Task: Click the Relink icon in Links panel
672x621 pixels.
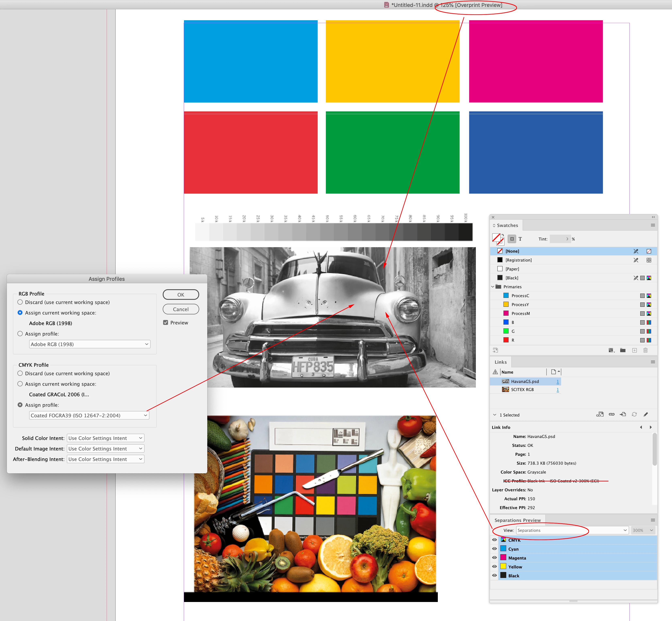Action: point(611,414)
